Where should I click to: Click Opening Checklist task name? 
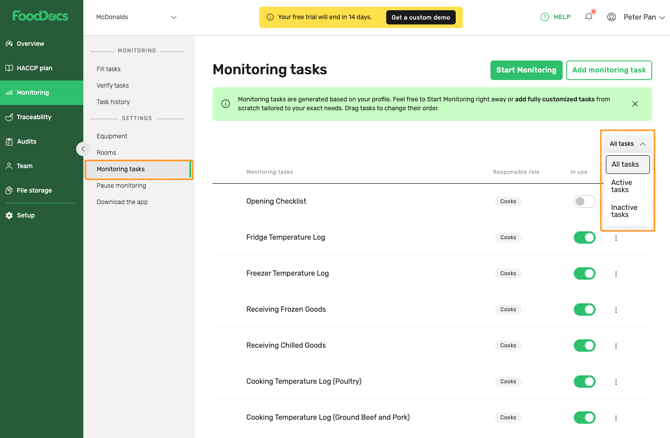click(x=276, y=201)
